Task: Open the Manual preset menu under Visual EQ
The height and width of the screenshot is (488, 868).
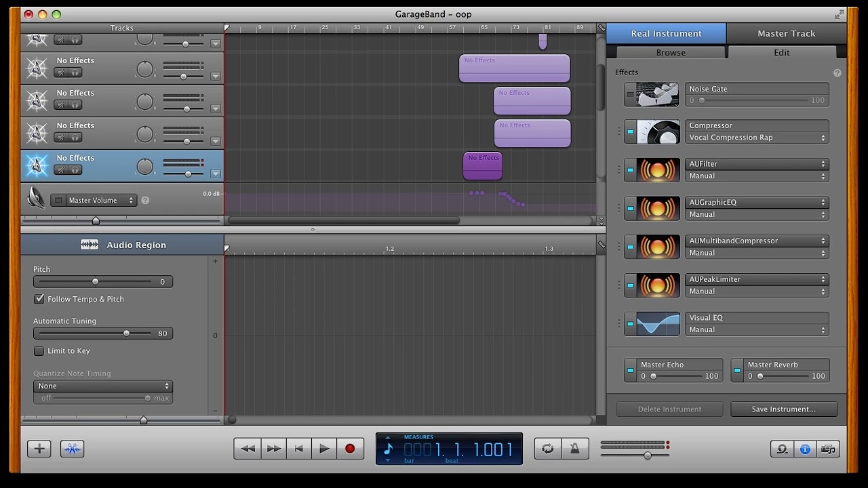Action: [x=757, y=330]
